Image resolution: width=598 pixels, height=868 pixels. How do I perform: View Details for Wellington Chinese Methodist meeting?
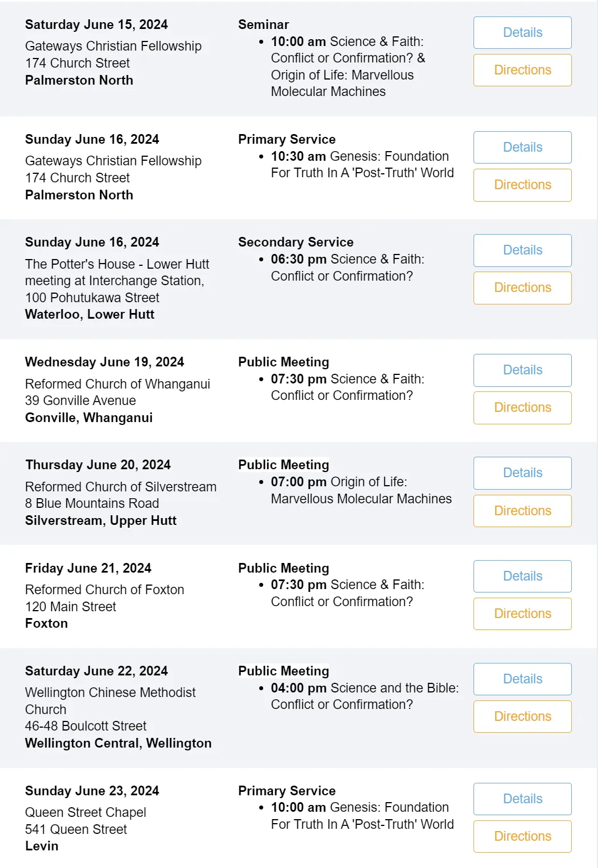522,679
